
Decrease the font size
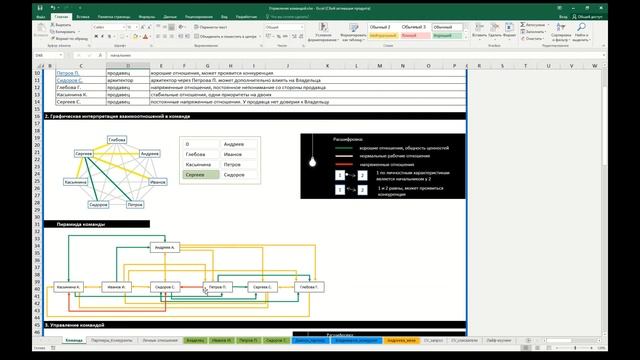149,27
